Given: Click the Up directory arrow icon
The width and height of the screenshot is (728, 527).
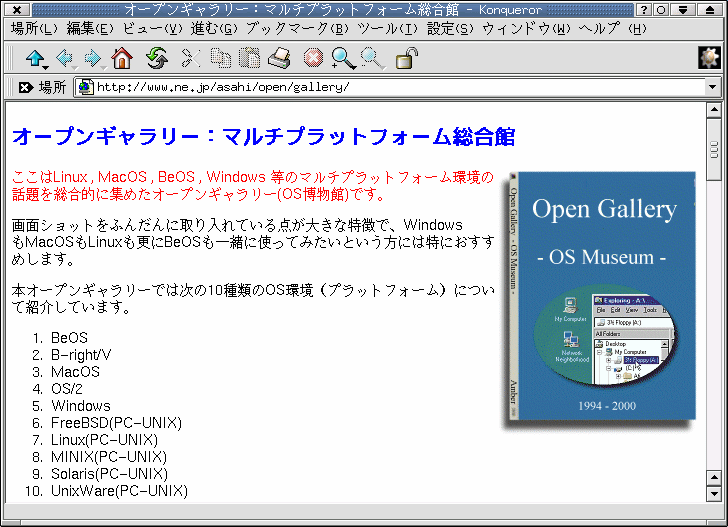Looking at the screenshot, I should point(35,59).
